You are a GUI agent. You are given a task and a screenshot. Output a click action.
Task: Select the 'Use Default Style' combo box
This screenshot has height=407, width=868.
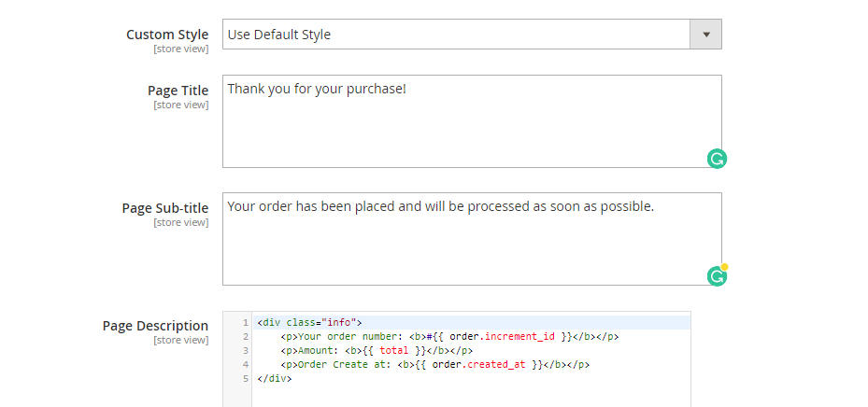point(472,35)
